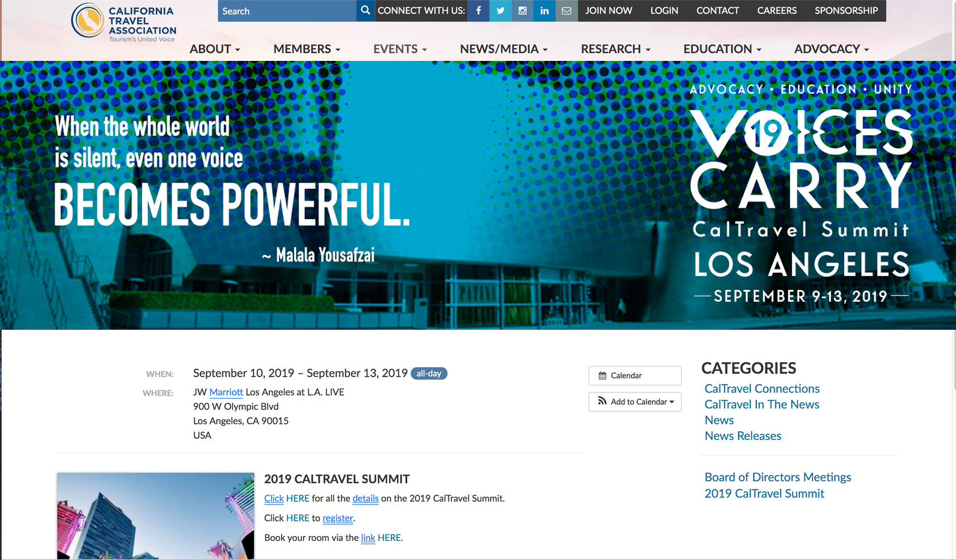Screen dimensions: 956x560
Task: Click the California Travel Association logo
Action: pos(124,22)
